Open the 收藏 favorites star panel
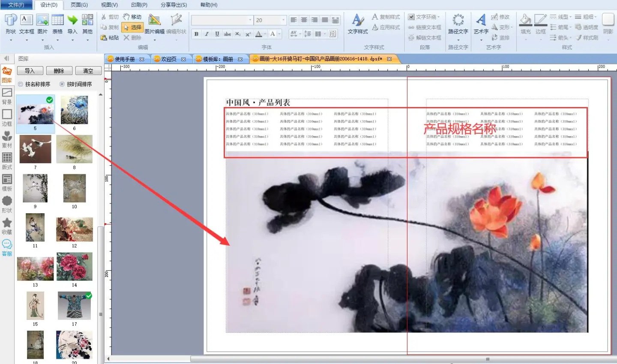The width and height of the screenshot is (617, 364). coord(7,226)
